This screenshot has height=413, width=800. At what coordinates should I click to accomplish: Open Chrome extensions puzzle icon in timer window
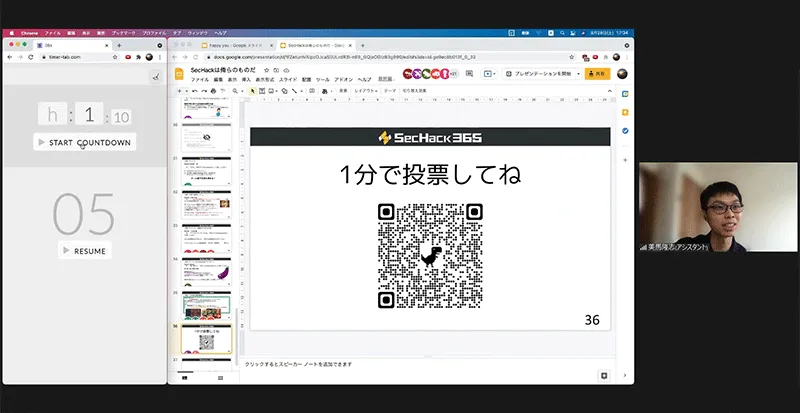pos(138,57)
